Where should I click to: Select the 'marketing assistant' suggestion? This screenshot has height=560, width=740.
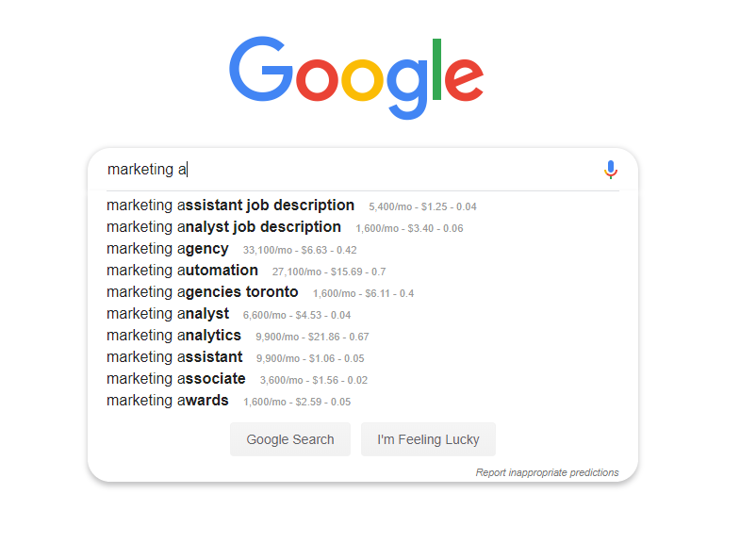coord(174,357)
